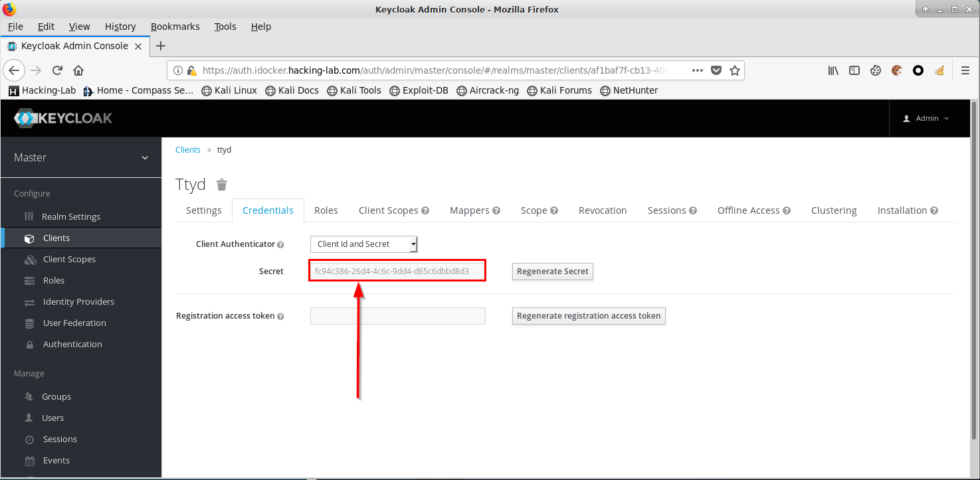Toggle Firefox sidebar view icon
Viewport: 980px width, 480px height.
(x=854, y=70)
